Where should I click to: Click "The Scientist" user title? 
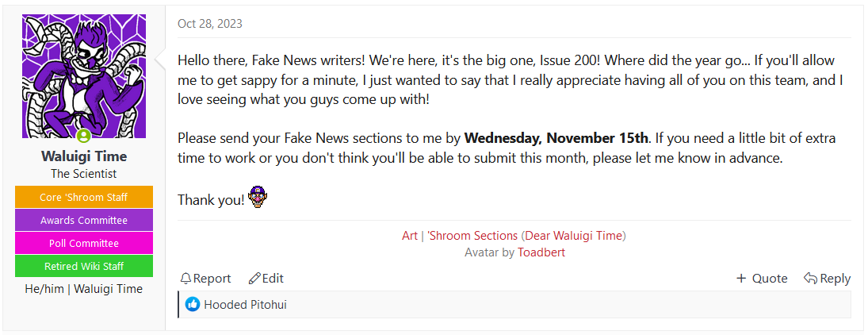point(84,174)
